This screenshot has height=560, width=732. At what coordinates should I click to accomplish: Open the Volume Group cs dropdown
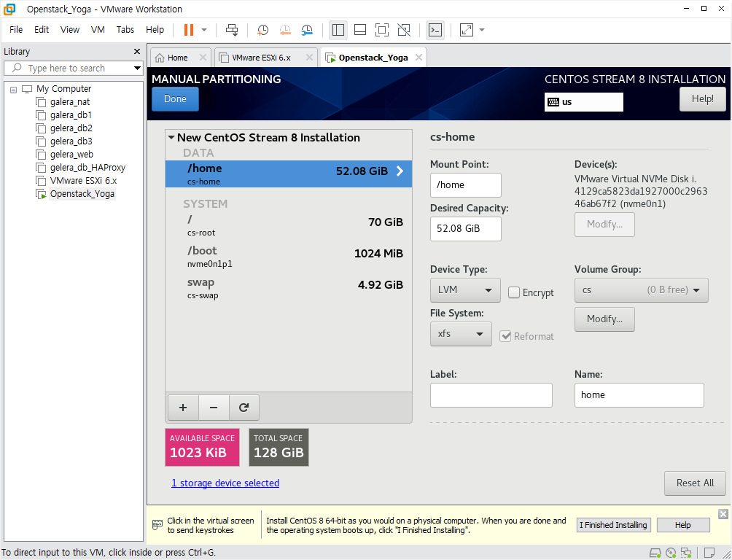(x=641, y=290)
